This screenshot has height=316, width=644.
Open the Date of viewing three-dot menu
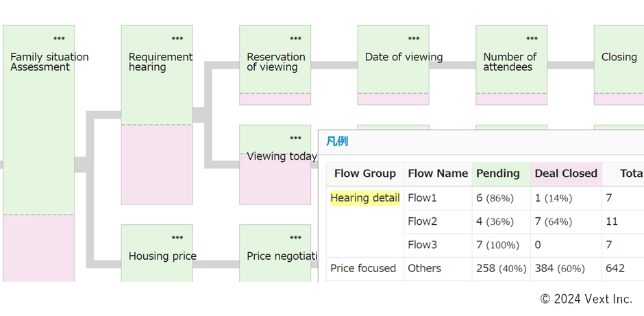coord(414,38)
